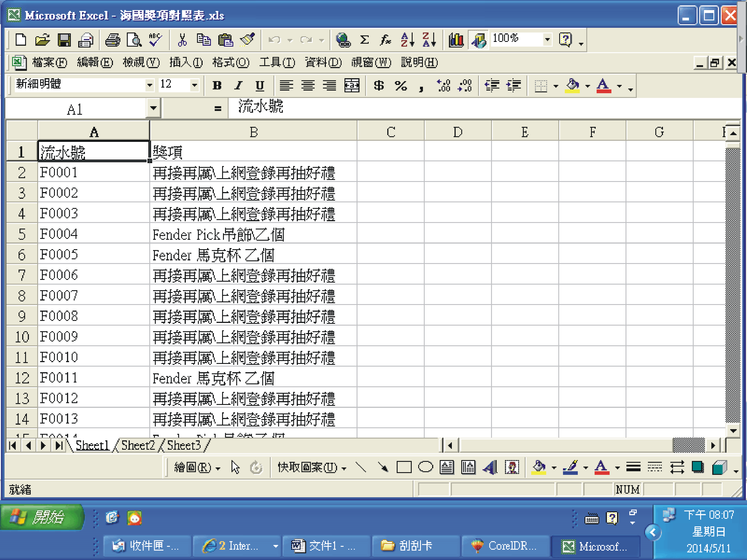Open the zoom percentage dropdown

547,39
